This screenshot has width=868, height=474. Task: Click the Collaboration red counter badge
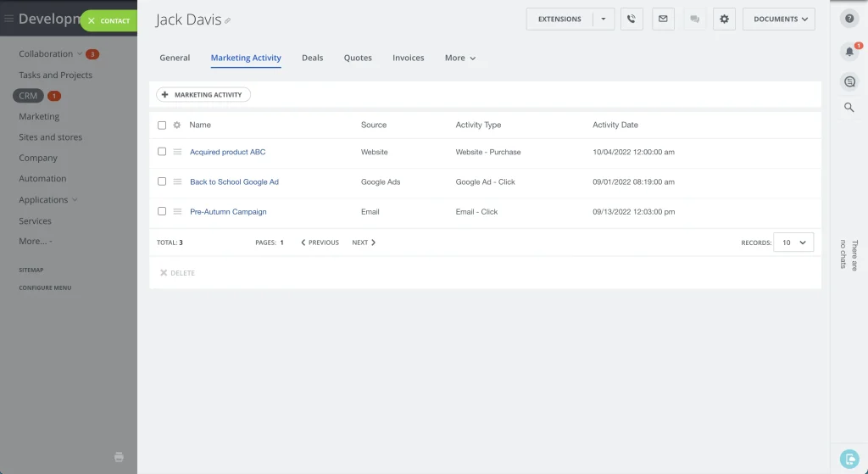click(92, 54)
